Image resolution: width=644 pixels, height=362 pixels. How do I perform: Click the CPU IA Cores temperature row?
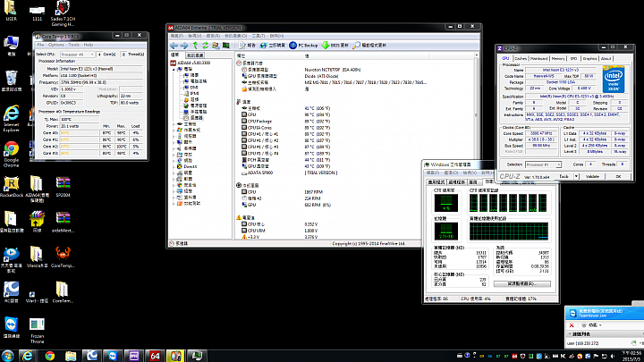pyautogui.click(x=287, y=128)
